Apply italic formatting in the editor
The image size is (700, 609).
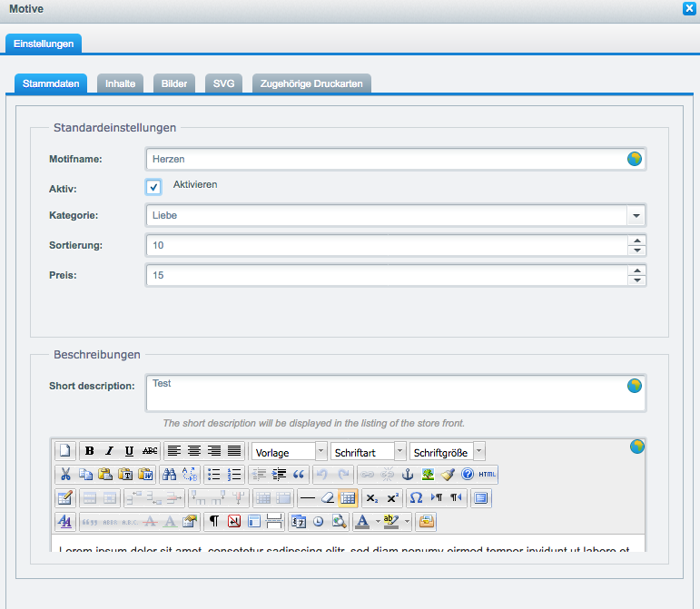[x=110, y=451]
